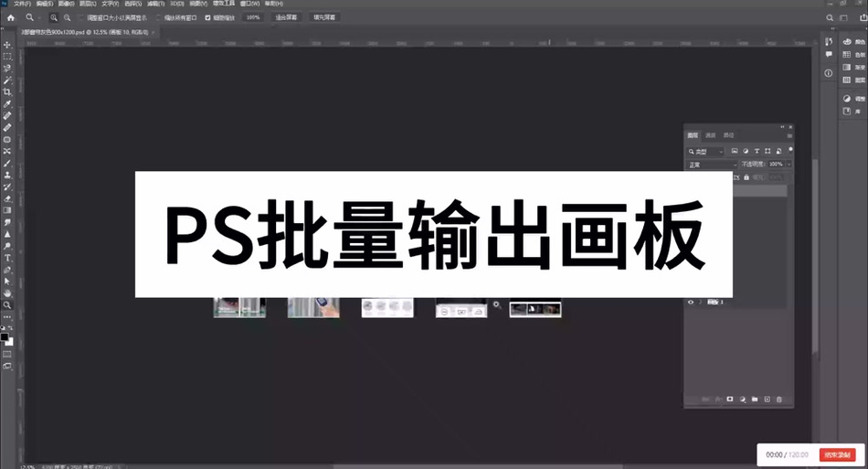Open the 窗口(W) menu

249,4
